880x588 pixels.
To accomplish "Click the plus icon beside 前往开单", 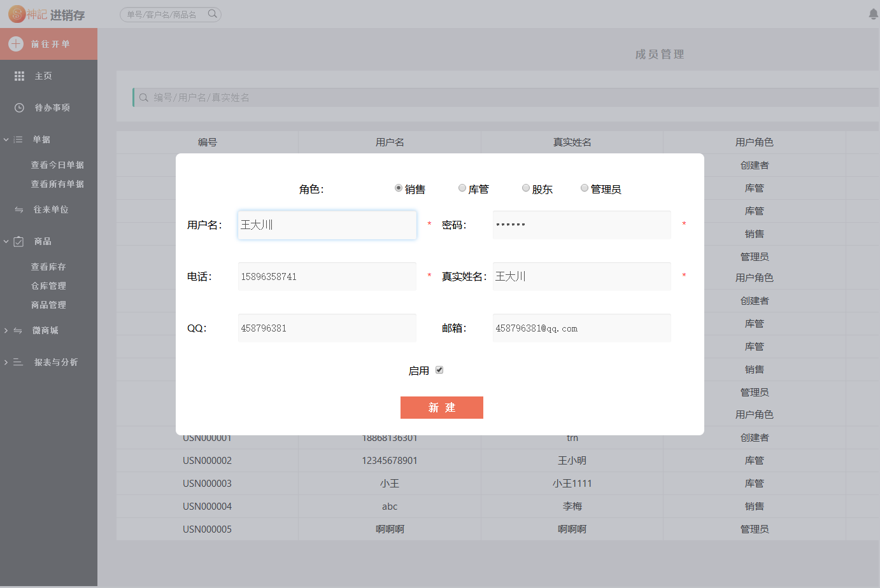I will pyautogui.click(x=16, y=44).
